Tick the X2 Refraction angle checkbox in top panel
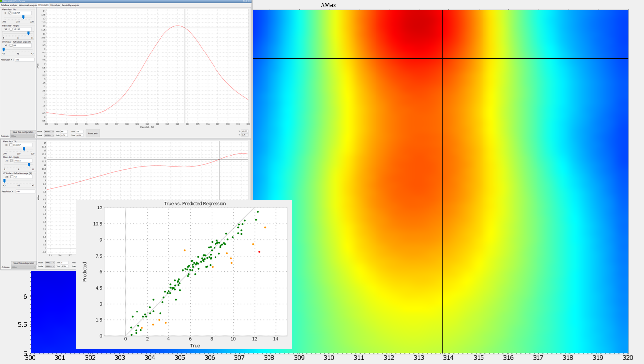The height and width of the screenshot is (364, 644). [x=11, y=45]
